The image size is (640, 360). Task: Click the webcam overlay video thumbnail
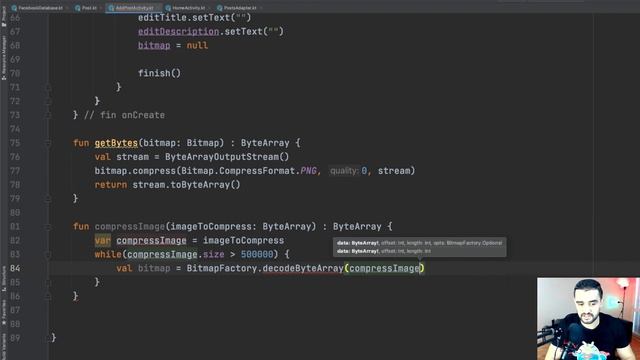coord(588,319)
